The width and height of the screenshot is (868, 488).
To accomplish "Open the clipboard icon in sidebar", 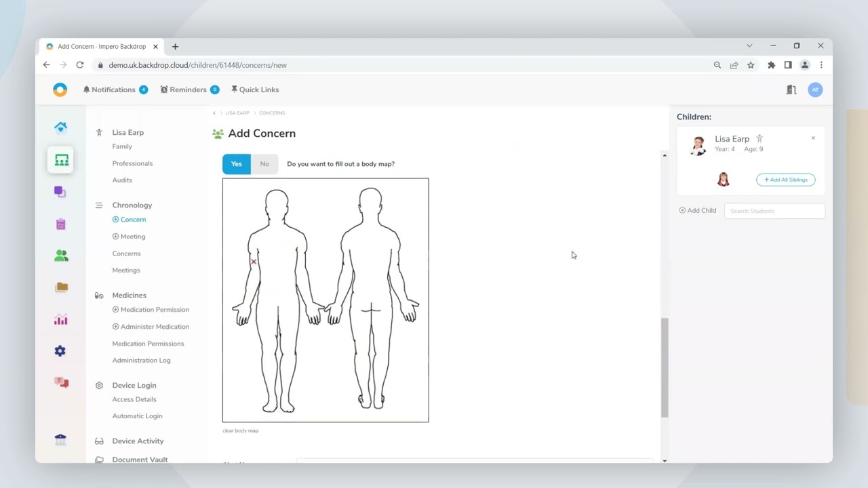I will (x=60, y=224).
